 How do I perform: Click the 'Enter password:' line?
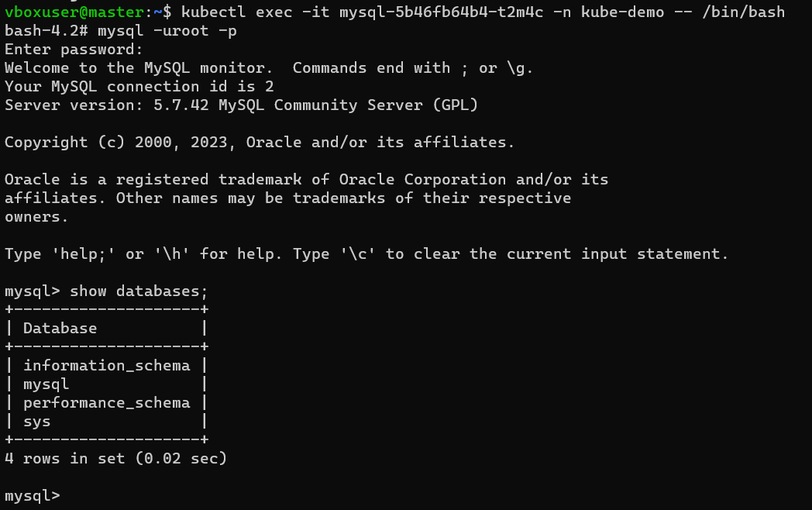(74, 50)
